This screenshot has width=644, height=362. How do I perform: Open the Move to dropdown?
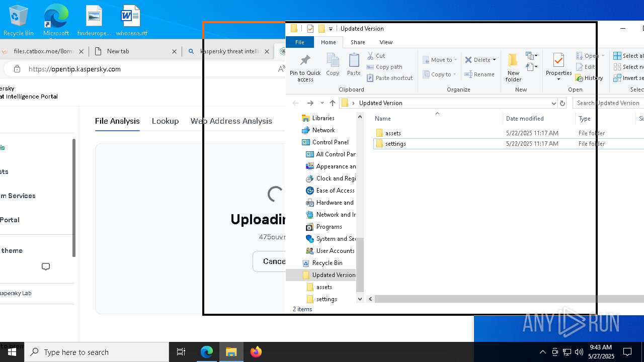[x=440, y=60]
